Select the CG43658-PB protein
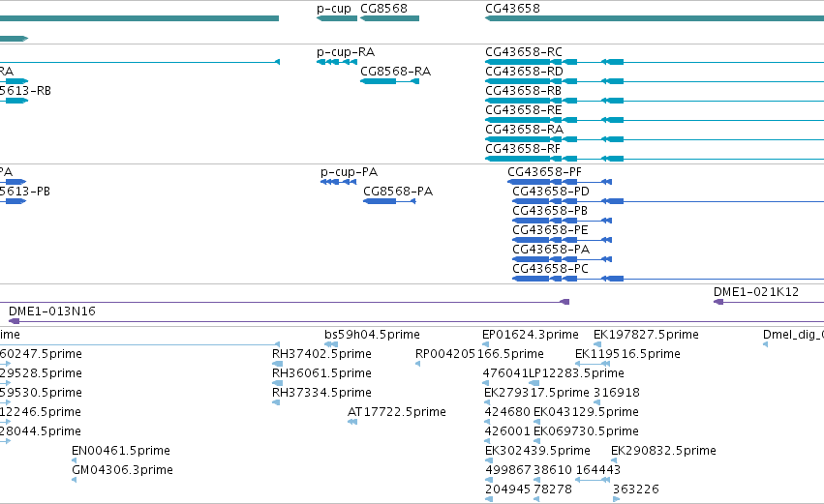The image size is (824, 504). coord(550,211)
